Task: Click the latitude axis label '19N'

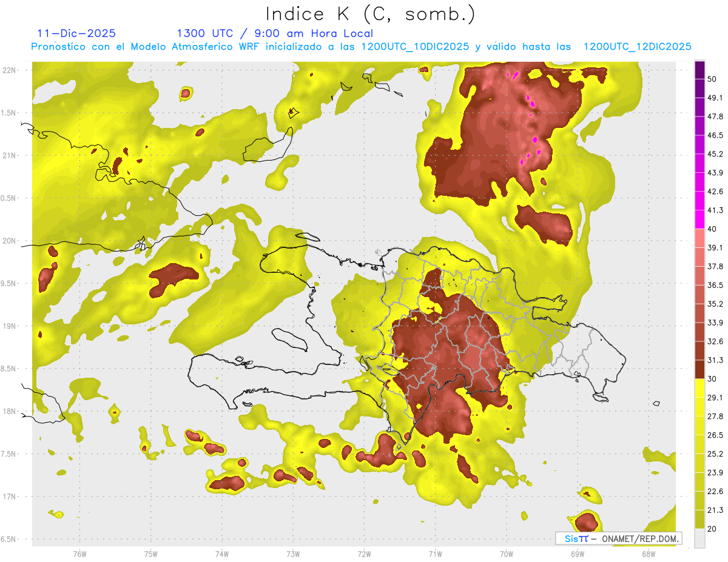Action: point(9,326)
